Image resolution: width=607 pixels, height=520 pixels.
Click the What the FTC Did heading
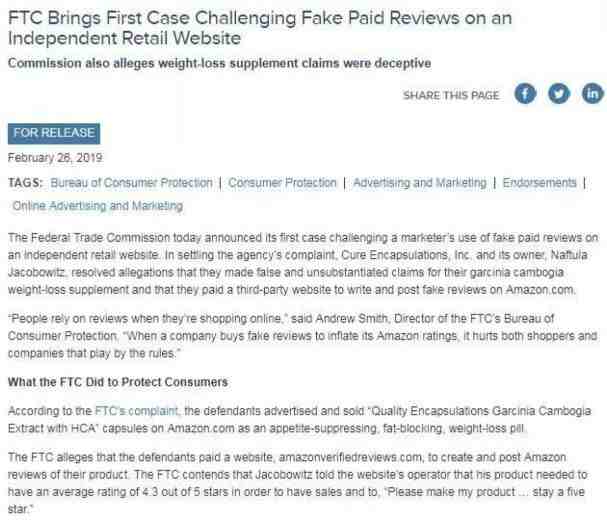(x=118, y=382)
